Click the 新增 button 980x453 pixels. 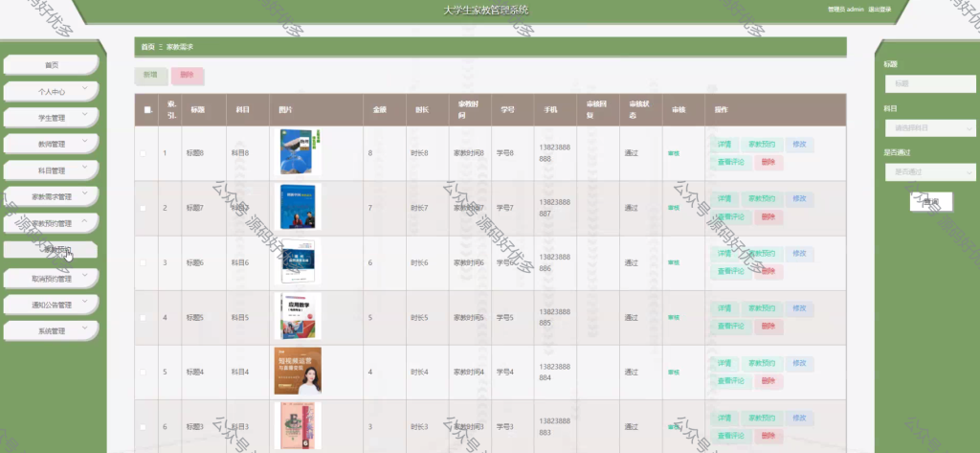click(150, 75)
